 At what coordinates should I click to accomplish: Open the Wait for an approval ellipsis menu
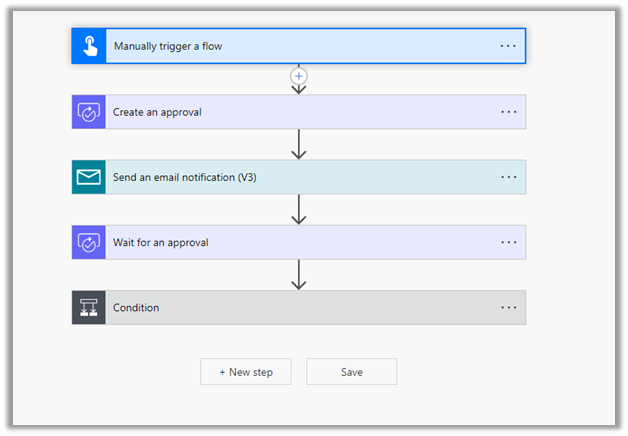pyautogui.click(x=509, y=242)
